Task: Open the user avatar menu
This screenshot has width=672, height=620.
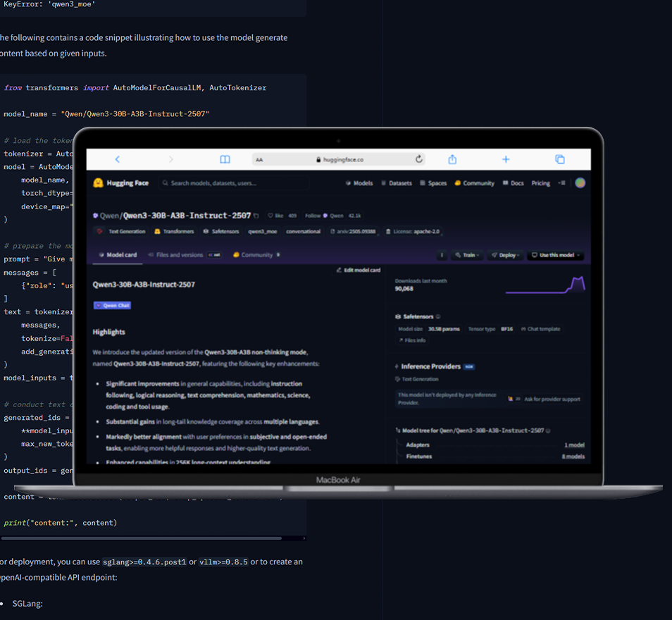Action: (x=580, y=183)
